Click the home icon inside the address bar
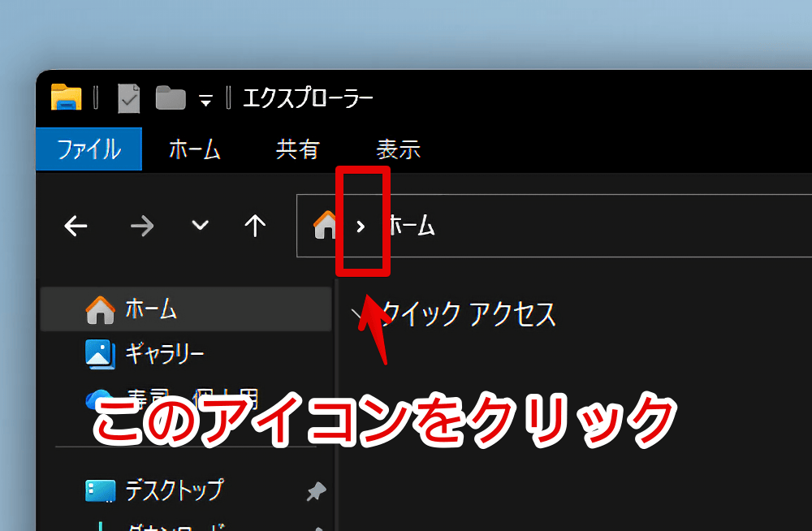 [325, 227]
